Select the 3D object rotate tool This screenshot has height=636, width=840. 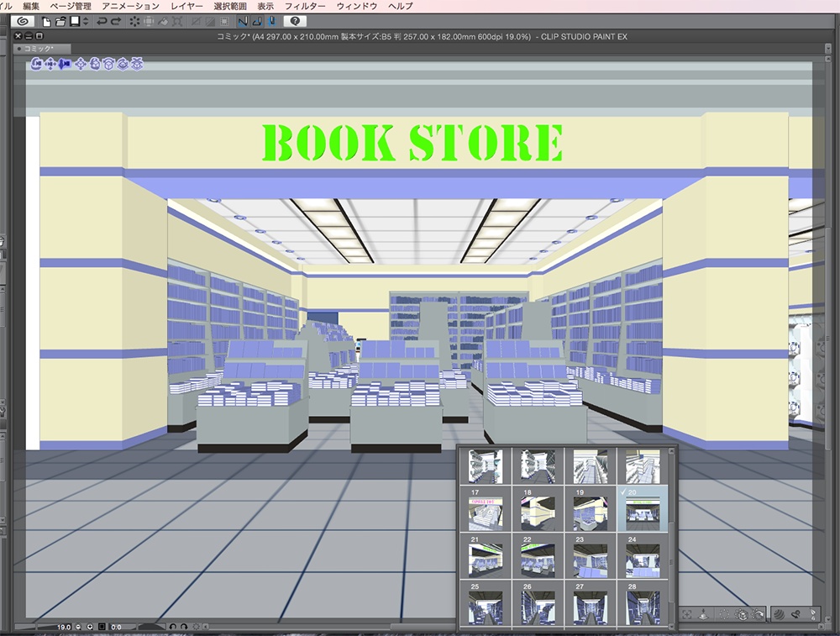point(96,64)
